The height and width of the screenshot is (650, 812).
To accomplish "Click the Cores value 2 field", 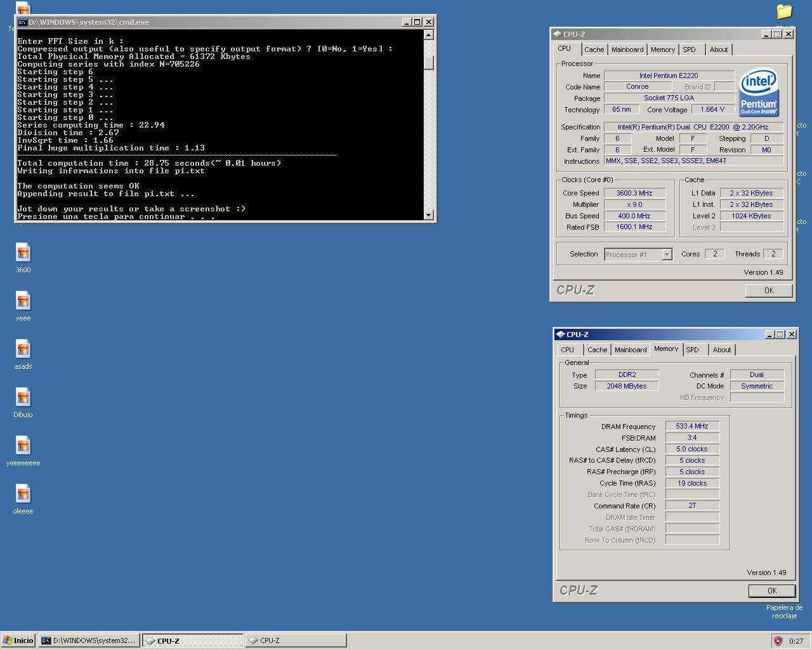I will tap(715, 254).
